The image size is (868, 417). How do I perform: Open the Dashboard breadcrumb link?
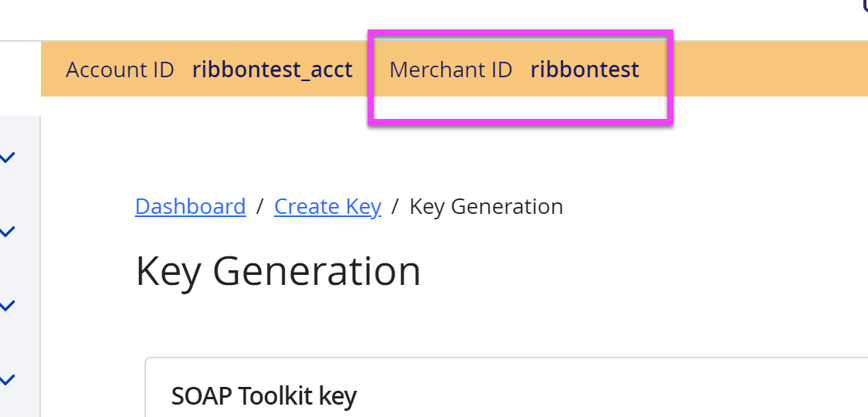coord(190,207)
